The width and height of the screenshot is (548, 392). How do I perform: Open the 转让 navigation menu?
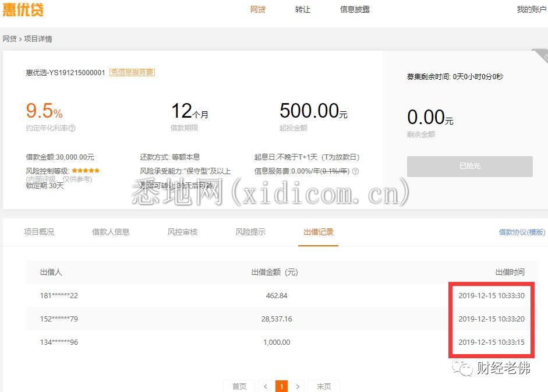pyautogui.click(x=303, y=9)
